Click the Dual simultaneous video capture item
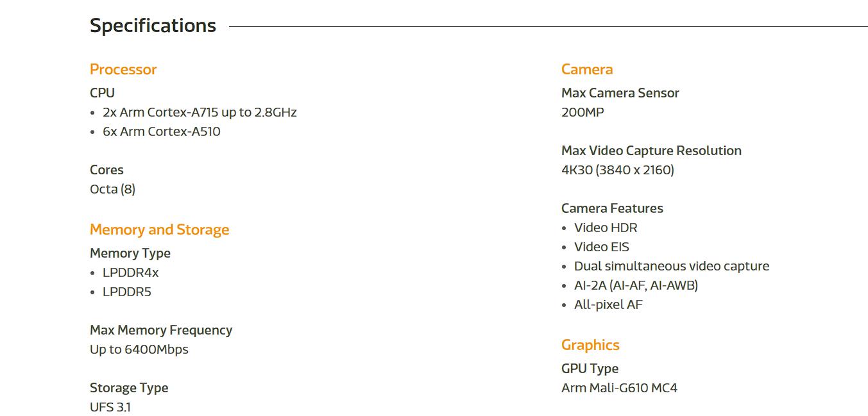868x416 pixels. pyautogui.click(x=672, y=266)
